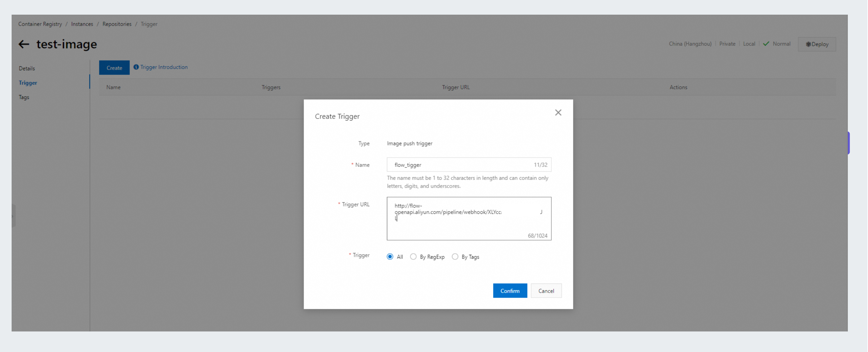This screenshot has height=352, width=868.
Task: Click the green Normal status checkmark
Action: (x=766, y=44)
